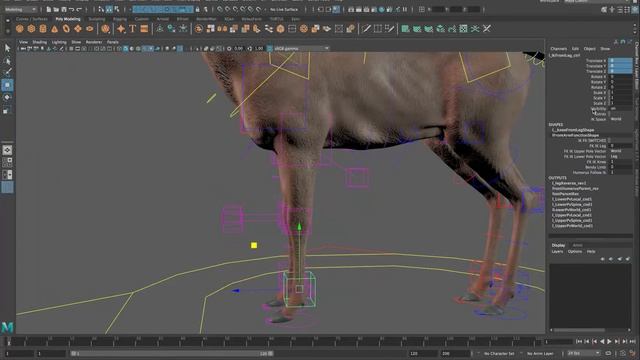Click the play backward button

point(602,341)
